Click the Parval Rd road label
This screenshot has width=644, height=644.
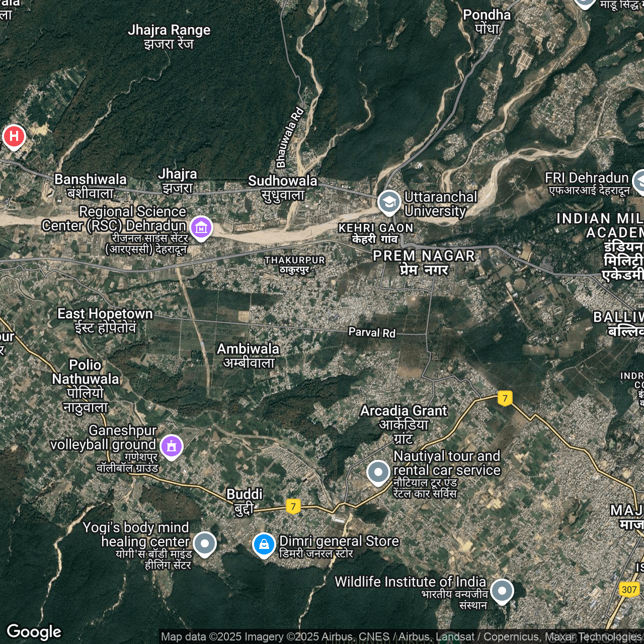coord(372,333)
